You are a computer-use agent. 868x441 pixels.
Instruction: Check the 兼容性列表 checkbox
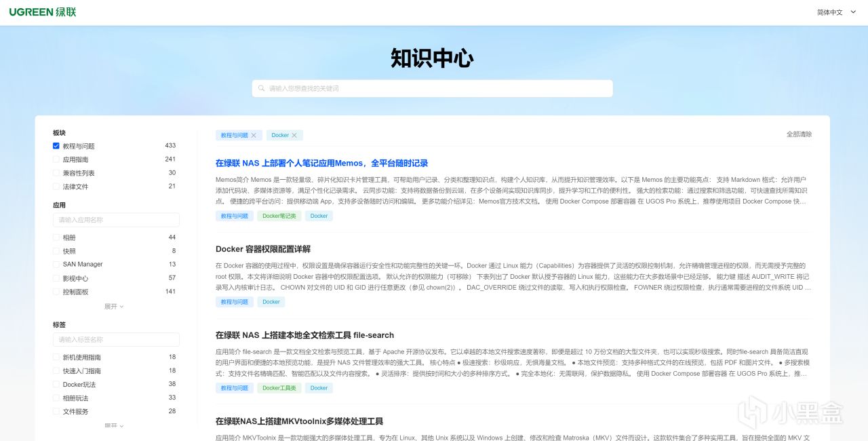56,173
